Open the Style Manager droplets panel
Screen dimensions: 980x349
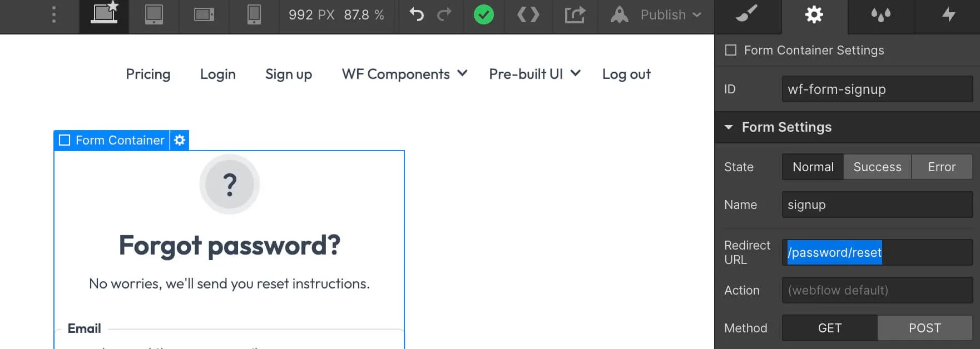(879, 16)
